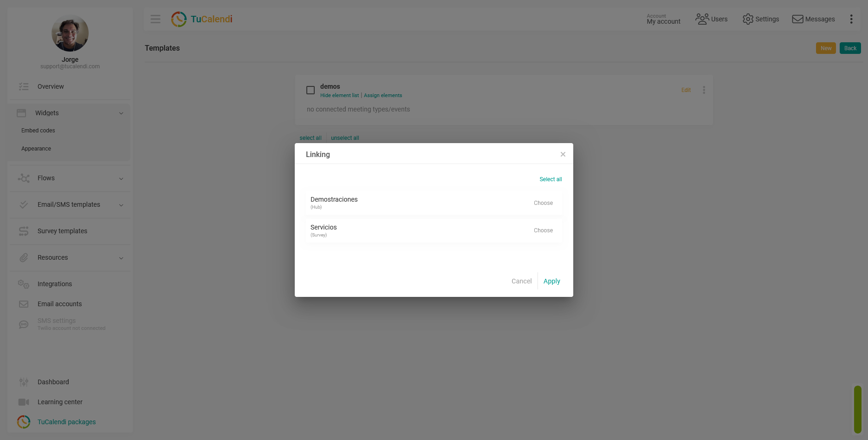
Task: Click the Widgets panel icon
Action: coord(21,113)
